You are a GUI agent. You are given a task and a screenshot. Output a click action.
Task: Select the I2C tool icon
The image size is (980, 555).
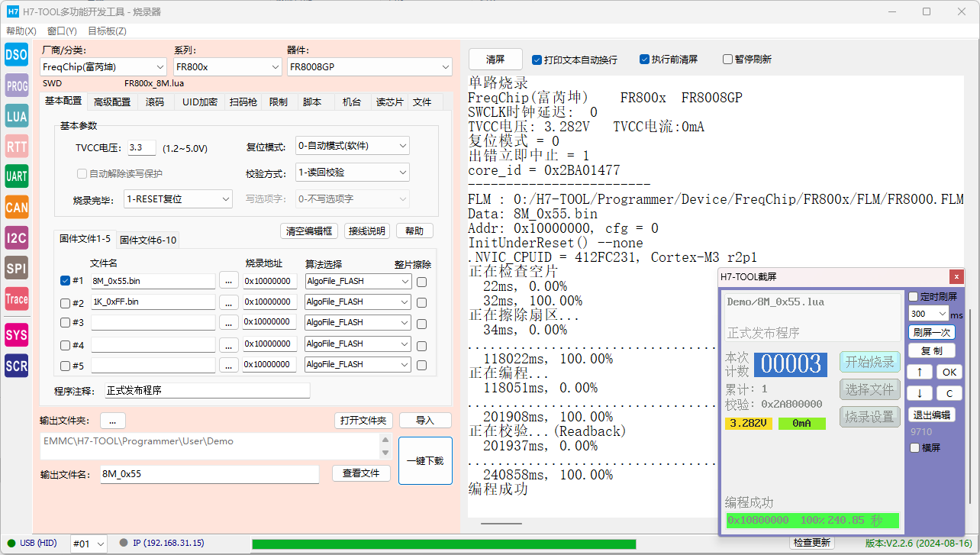17,237
